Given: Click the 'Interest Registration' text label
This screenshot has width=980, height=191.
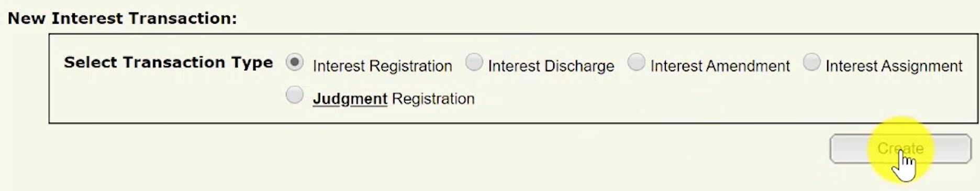Looking at the screenshot, I should pos(382,66).
